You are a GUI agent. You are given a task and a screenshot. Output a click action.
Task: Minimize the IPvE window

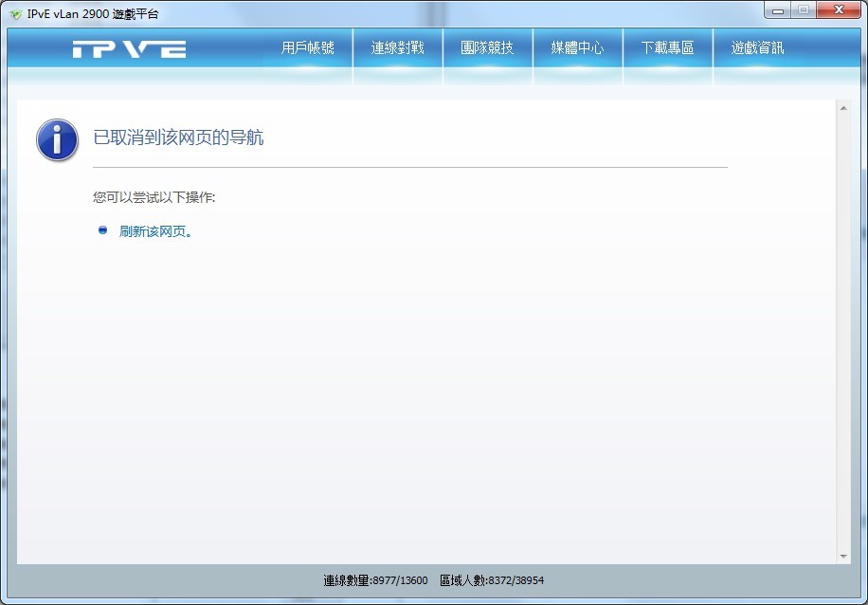(x=778, y=10)
